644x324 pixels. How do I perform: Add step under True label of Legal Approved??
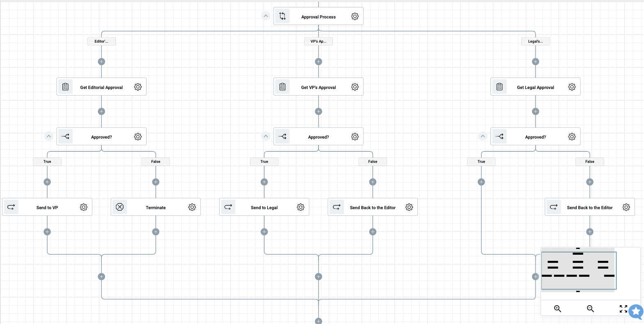pyautogui.click(x=481, y=182)
